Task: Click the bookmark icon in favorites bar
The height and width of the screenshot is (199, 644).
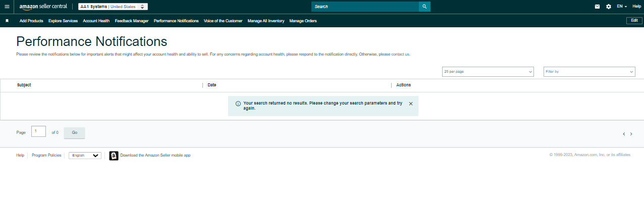Action: tap(7, 21)
